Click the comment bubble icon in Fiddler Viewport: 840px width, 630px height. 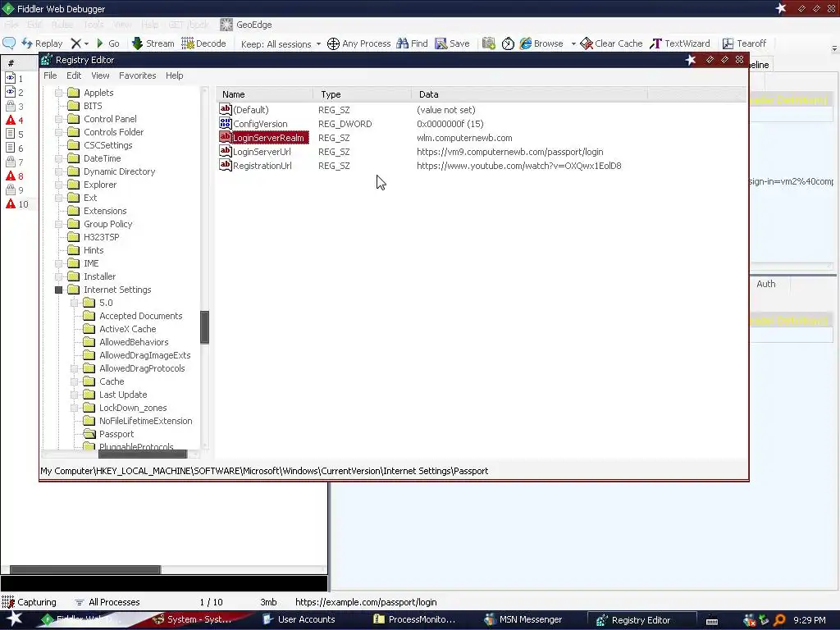click(9, 43)
